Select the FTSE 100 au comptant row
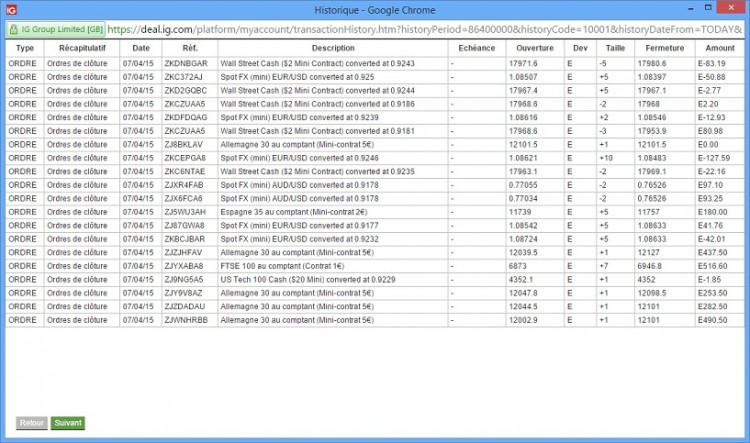This screenshot has width=750, height=443. point(375,266)
